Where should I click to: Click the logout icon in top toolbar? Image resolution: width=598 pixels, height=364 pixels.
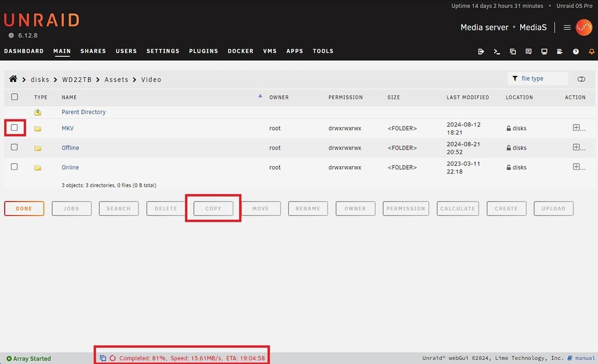coord(481,51)
